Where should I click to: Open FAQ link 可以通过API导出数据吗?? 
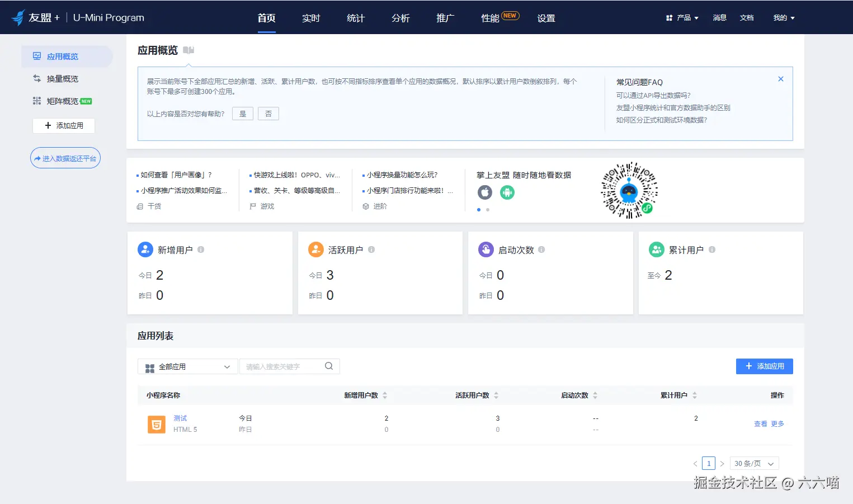tap(653, 96)
